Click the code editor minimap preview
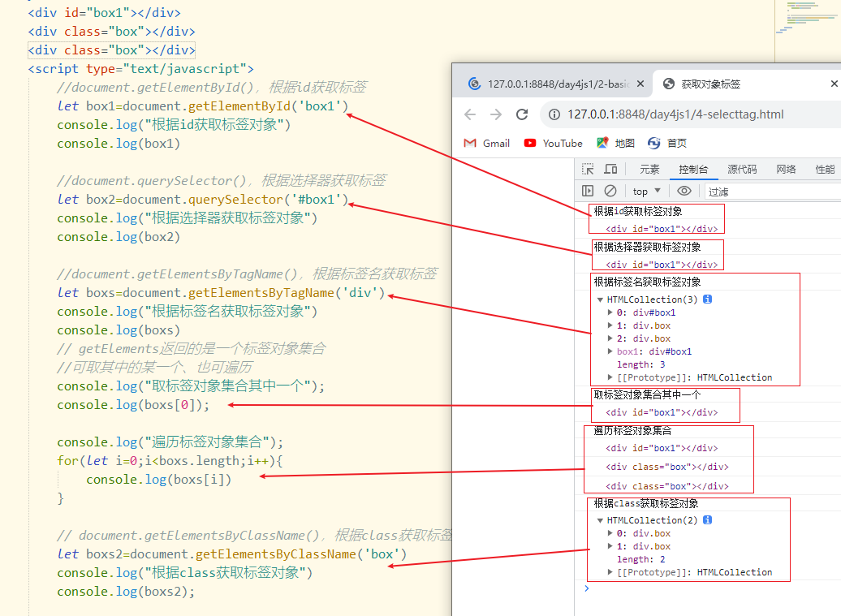Image resolution: width=841 pixels, height=616 pixels. pos(807,17)
